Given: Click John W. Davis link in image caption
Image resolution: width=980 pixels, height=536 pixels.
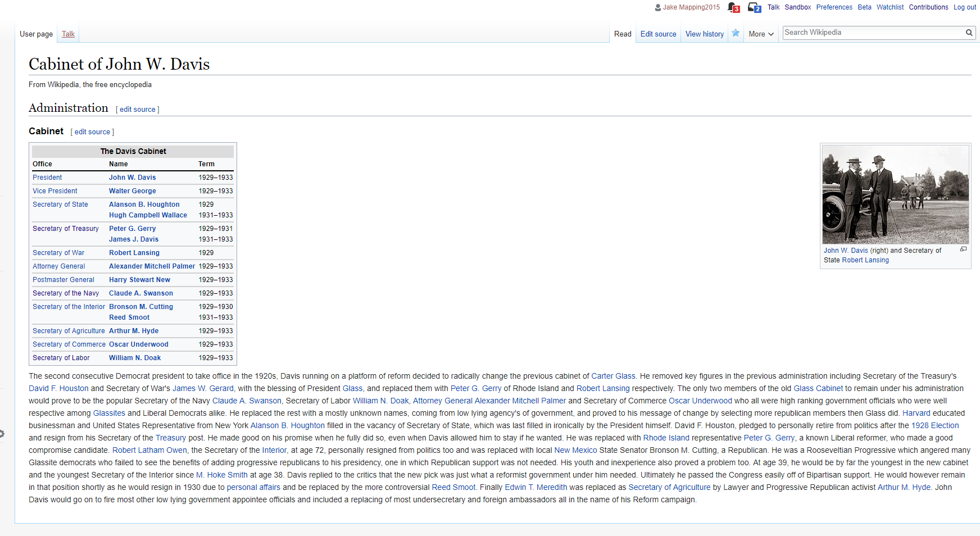Looking at the screenshot, I should coord(846,251).
